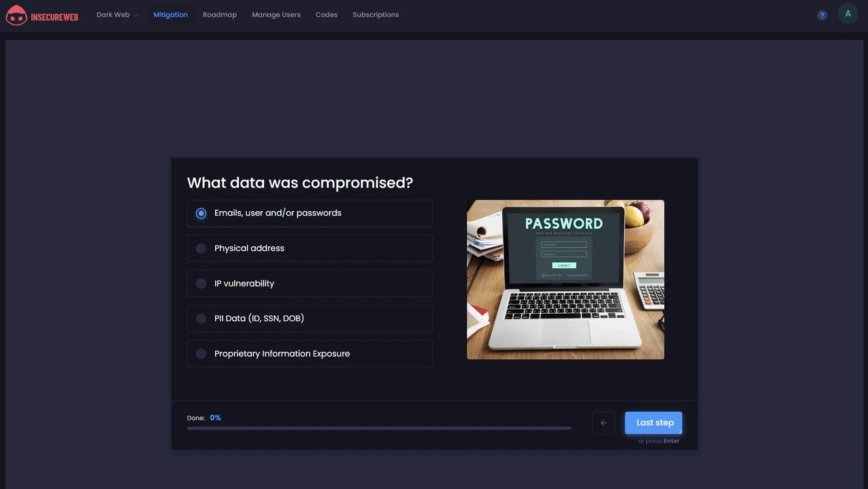Select the Physical address radio option

[x=201, y=249]
